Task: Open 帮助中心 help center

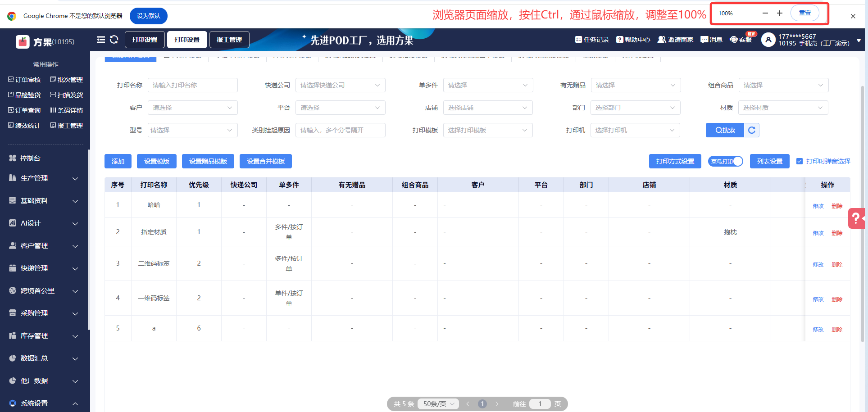Action: pyautogui.click(x=633, y=40)
